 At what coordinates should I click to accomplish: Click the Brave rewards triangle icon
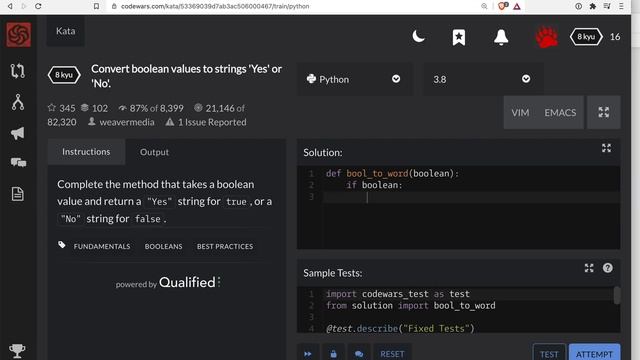[x=517, y=6]
